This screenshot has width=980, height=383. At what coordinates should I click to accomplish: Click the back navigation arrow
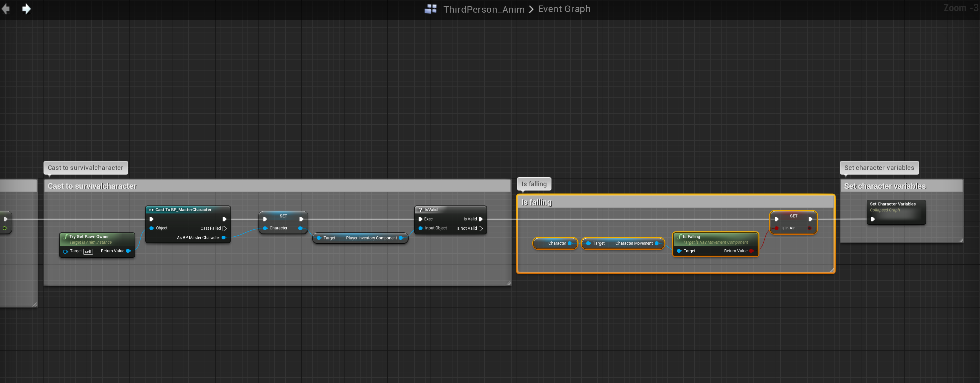(5, 9)
